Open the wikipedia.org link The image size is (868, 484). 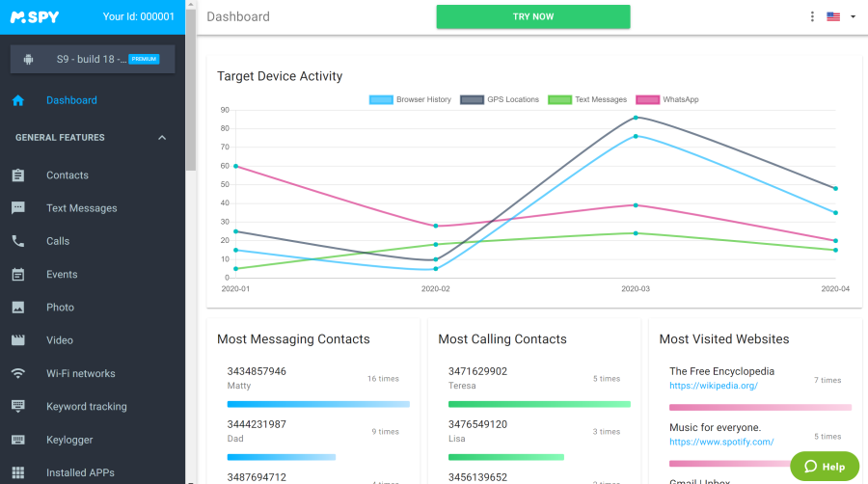click(x=713, y=386)
